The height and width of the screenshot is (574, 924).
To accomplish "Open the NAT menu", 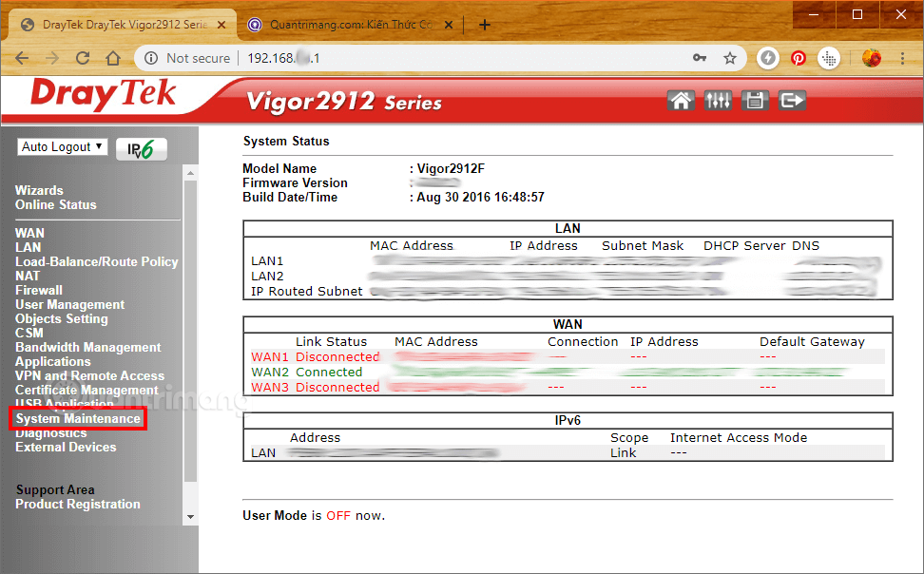I will tap(28, 276).
